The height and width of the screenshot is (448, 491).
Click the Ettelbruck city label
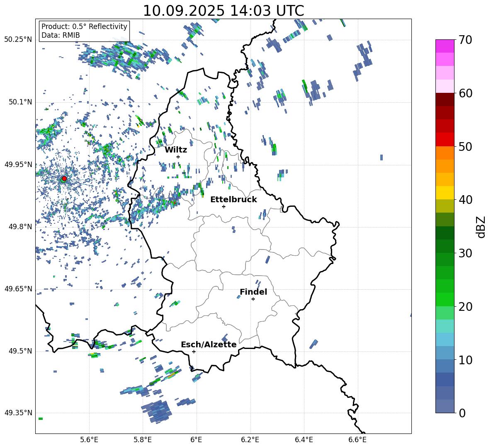(x=233, y=200)
